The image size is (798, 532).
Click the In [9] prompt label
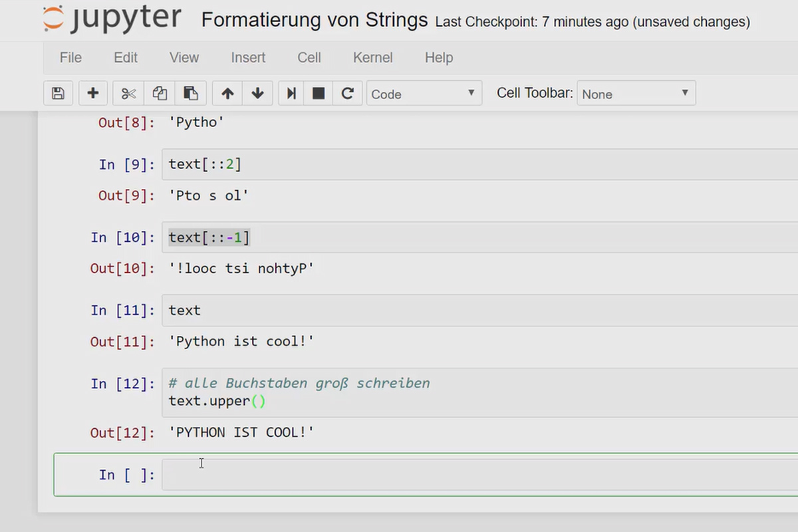[126, 164]
